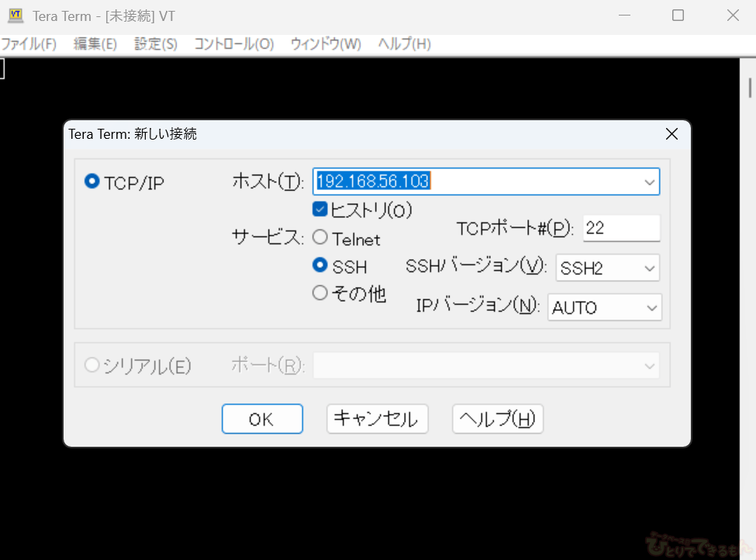Close the new connection dialog

tap(671, 134)
